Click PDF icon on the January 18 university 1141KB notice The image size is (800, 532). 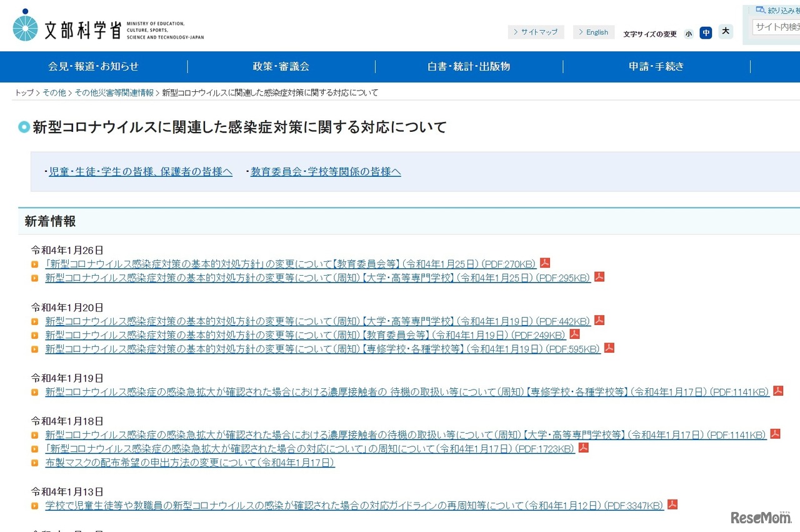[775, 434]
